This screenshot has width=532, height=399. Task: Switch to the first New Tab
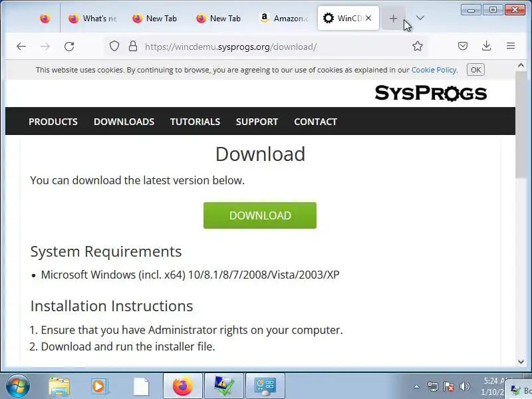[x=154, y=19]
